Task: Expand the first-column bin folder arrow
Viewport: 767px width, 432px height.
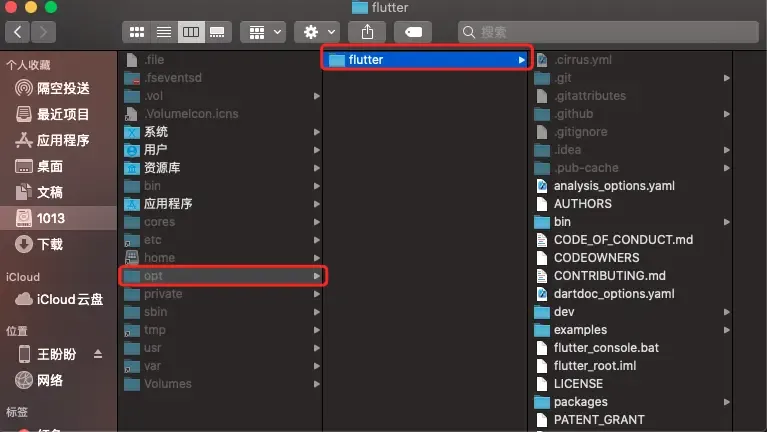Action: tap(316, 186)
